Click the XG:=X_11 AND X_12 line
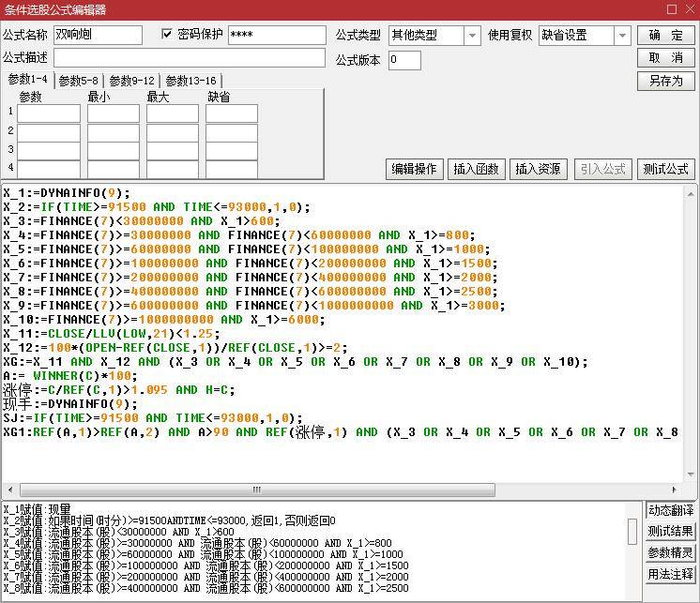 pos(296,362)
